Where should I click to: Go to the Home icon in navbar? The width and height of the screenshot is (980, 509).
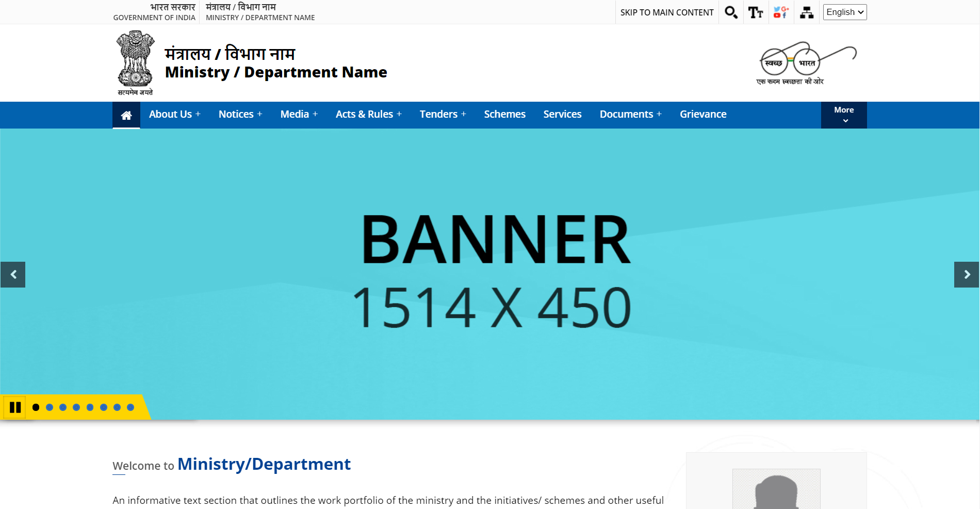pos(126,115)
